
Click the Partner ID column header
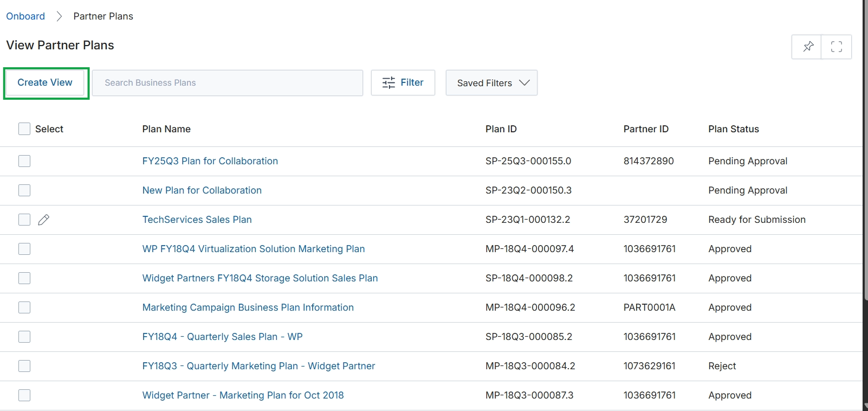pyautogui.click(x=646, y=129)
